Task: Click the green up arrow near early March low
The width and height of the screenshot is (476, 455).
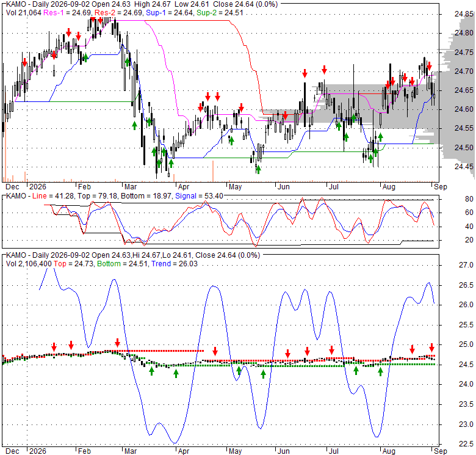Action: (x=134, y=125)
